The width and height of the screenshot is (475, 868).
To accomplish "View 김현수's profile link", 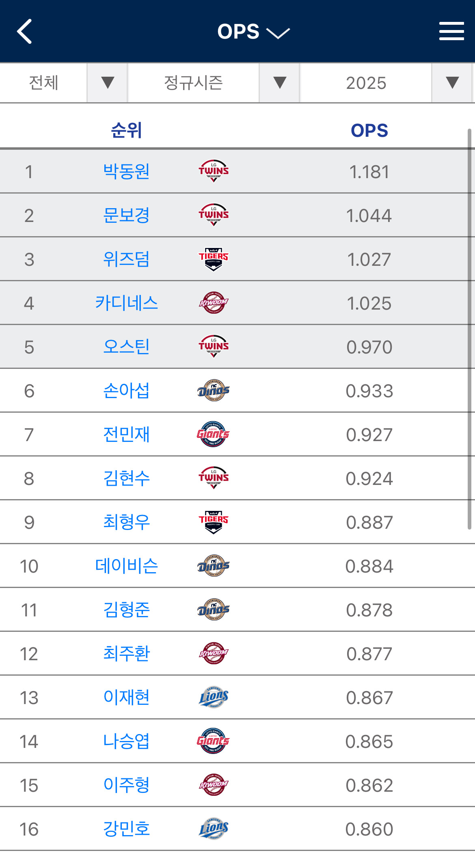I will (127, 478).
